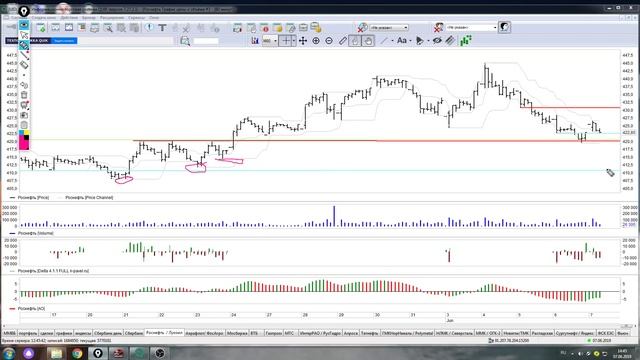
Task: Open the Создать окно menu
Action: point(44,18)
